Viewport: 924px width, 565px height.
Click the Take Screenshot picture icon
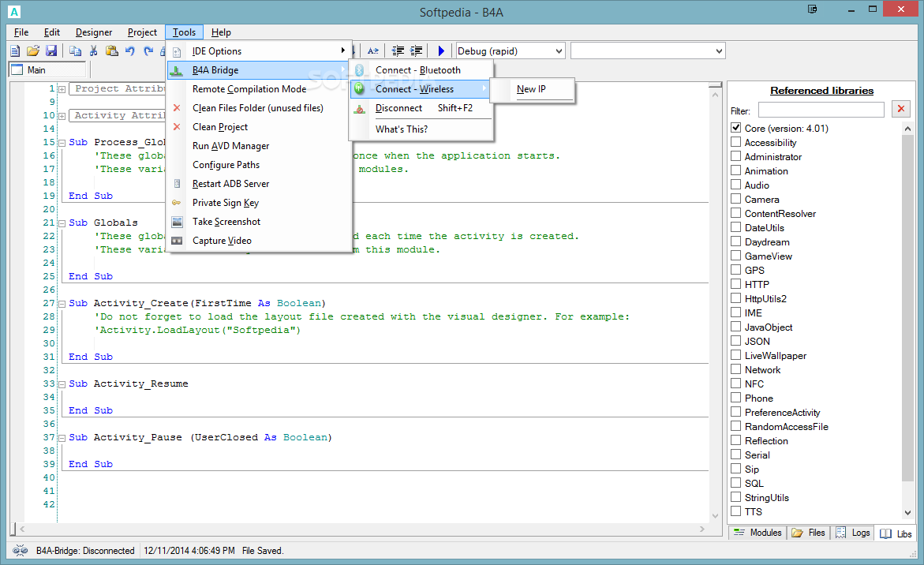[x=177, y=222]
